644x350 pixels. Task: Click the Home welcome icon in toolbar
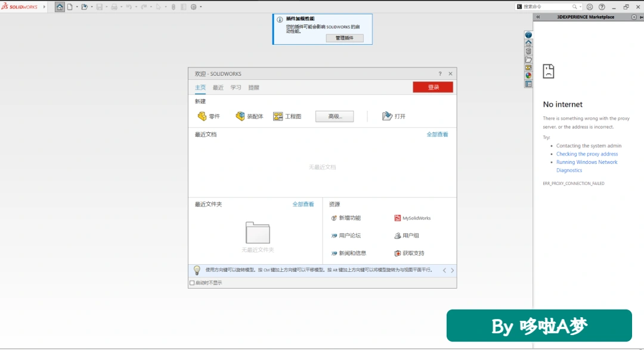pyautogui.click(x=60, y=7)
